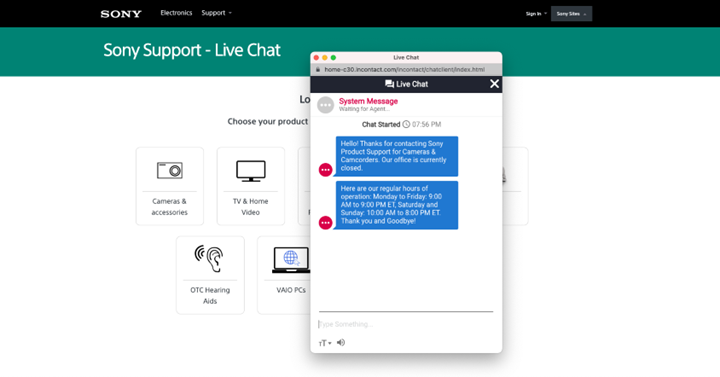
Task: Click the red macOS close button of chat window
Action: pos(316,57)
